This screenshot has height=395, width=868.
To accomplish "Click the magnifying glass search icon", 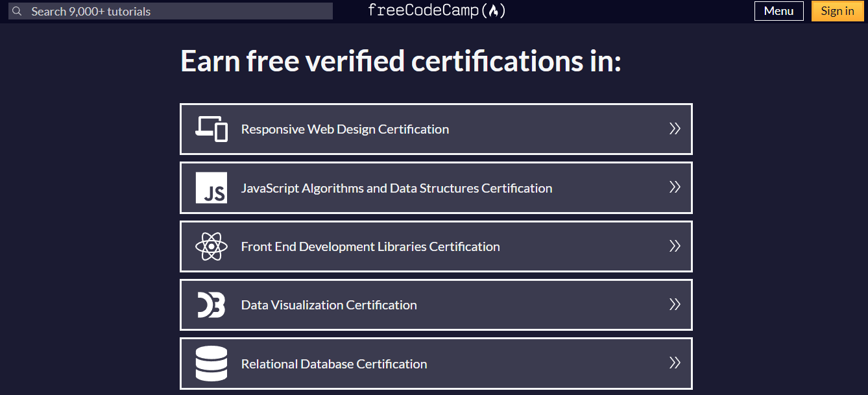I will (x=18, y=11).
